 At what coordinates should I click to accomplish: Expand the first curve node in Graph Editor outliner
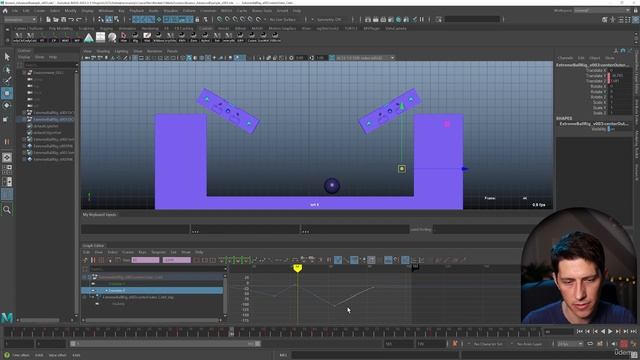click(x=89, y=277)
